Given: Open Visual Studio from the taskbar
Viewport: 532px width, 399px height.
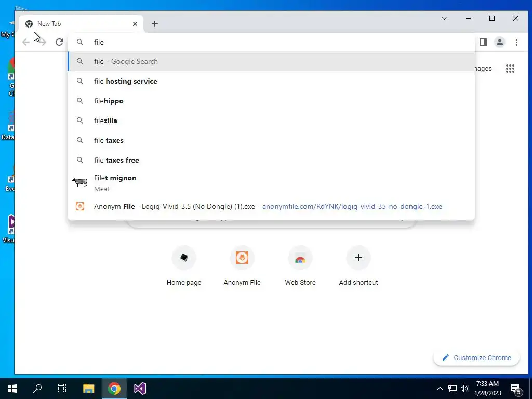Looking at the screenshot, I should click(139, 389).
